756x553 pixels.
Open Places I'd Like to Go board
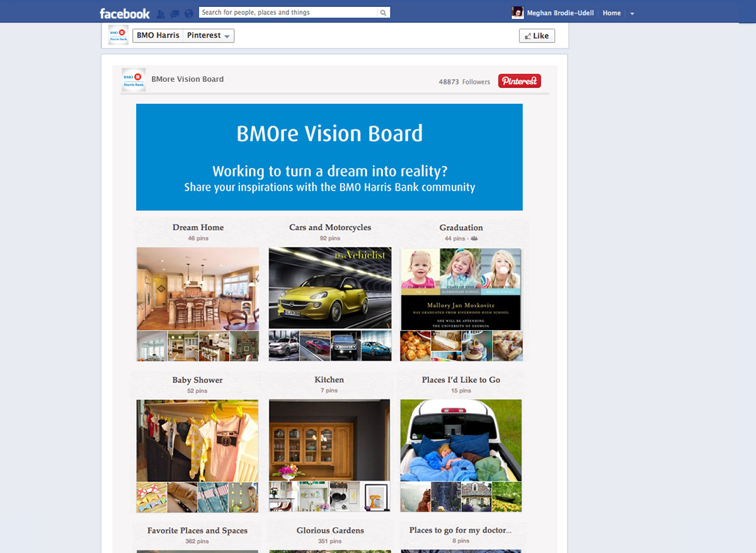pyautogui.click(x=461, y=380)
